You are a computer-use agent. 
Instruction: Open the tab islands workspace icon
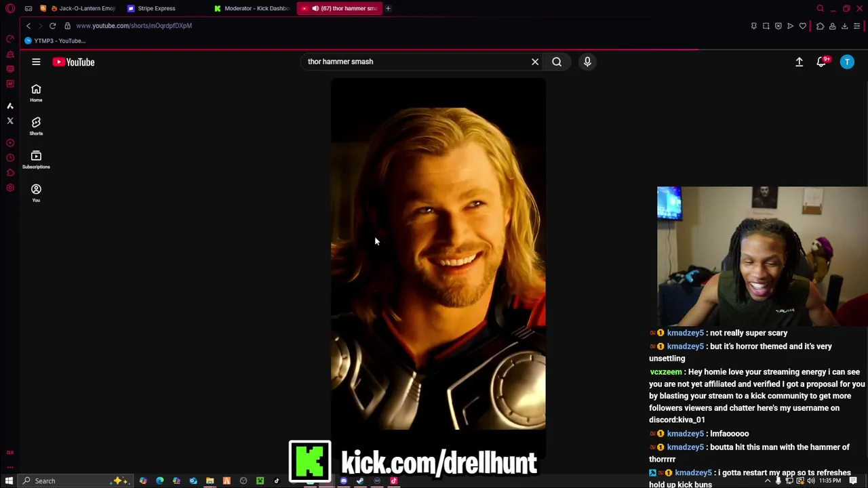tap(28, 8)
